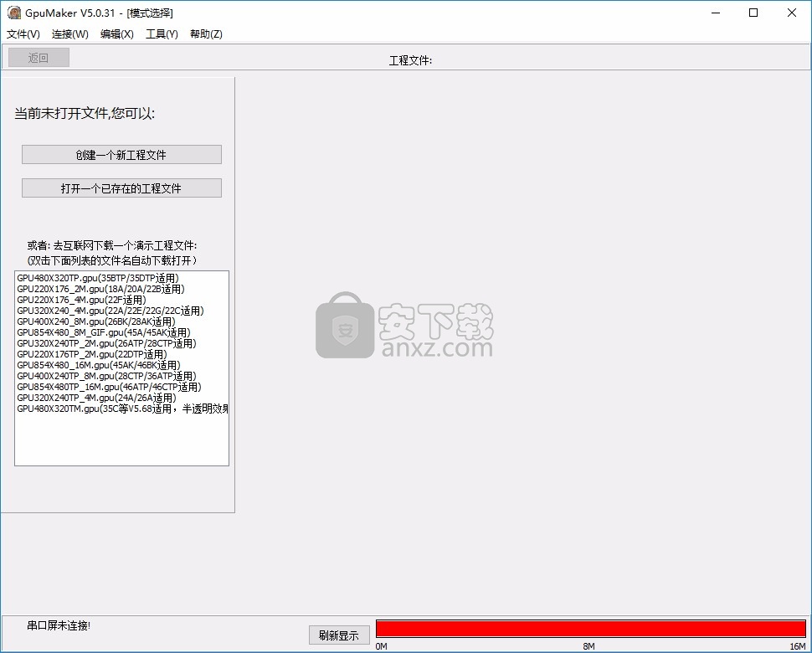Open the 连接(W) menu

pos(70,34)
